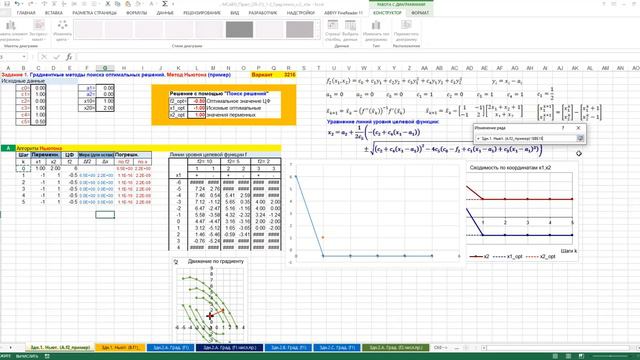The image size is (640, 360).
Task: Click the x2_opt legend entry
Action: pos(541,256)
